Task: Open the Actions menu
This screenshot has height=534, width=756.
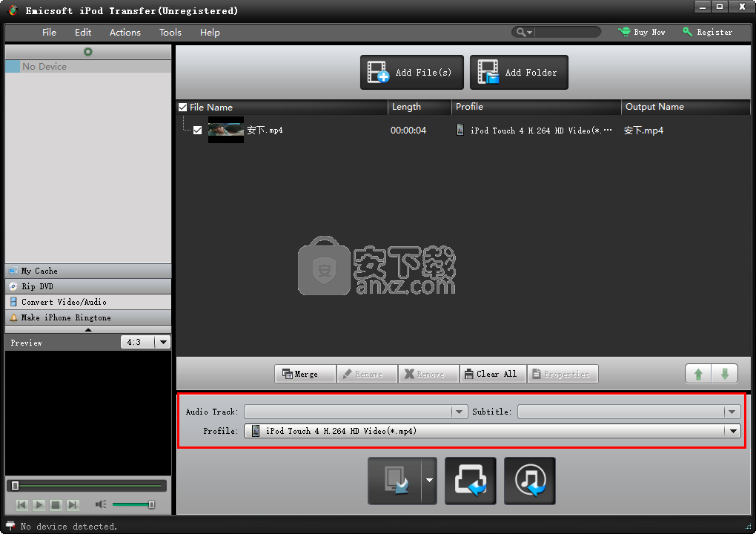Action: tap(125, 33)
